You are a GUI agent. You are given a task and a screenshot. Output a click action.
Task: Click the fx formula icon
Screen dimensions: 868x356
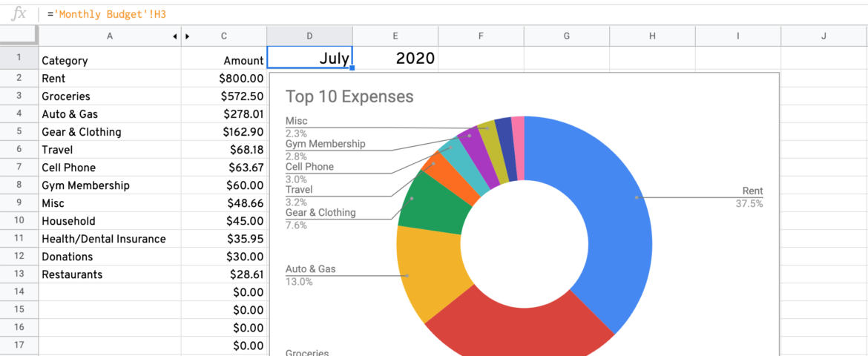19,14
